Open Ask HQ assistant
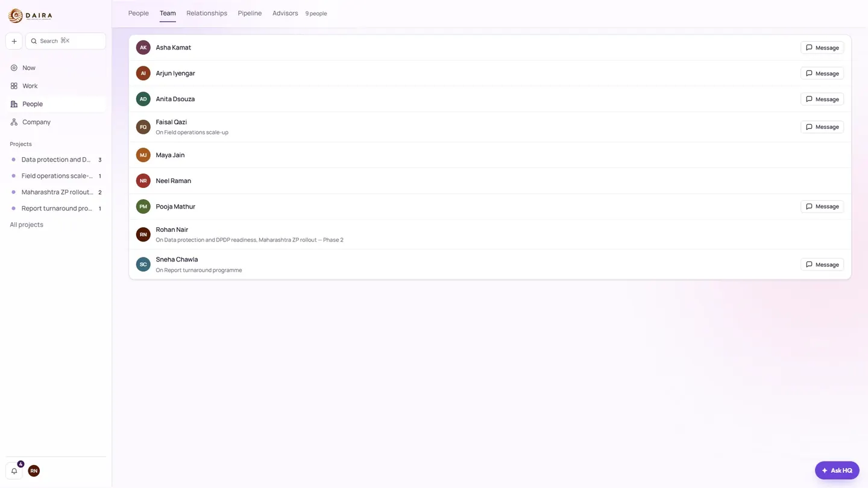The image size is (868, 488). click(837, 471)
